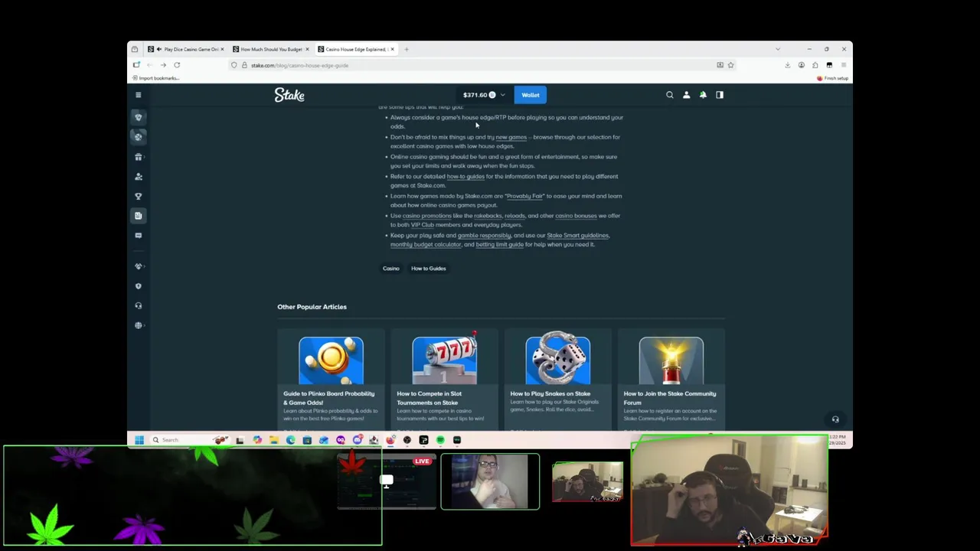This screenshot has height=551, width=980.
Task: Reload the current page
Action: click(177, 65)
